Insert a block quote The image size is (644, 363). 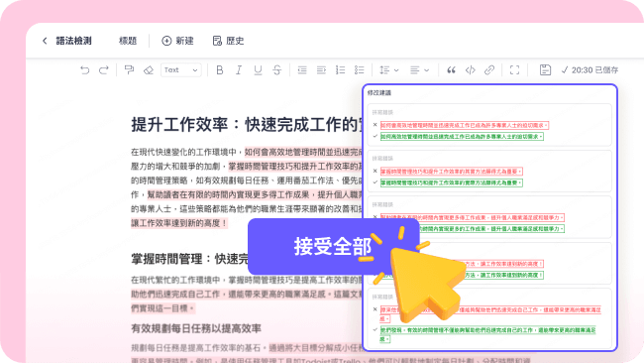[451, 69]
